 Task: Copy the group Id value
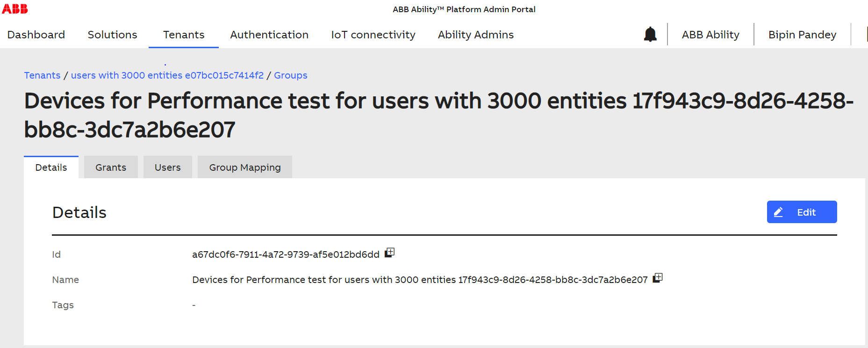pos(390,253)
